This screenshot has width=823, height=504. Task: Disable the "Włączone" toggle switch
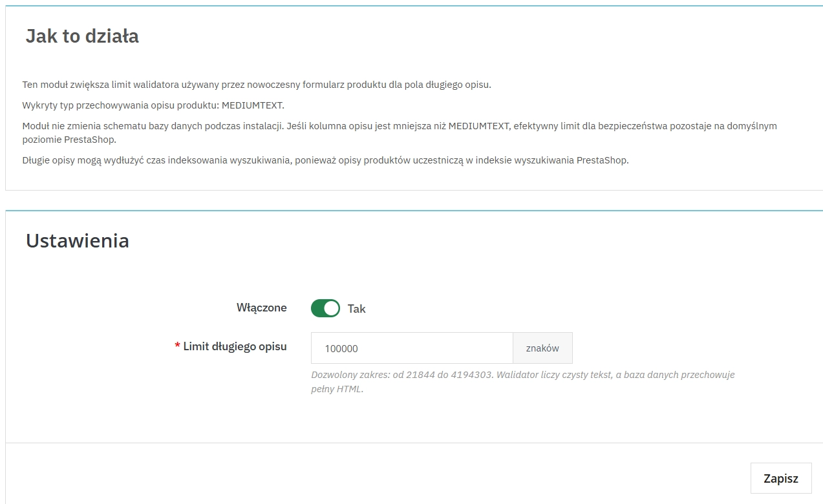[x=325, y=308]
